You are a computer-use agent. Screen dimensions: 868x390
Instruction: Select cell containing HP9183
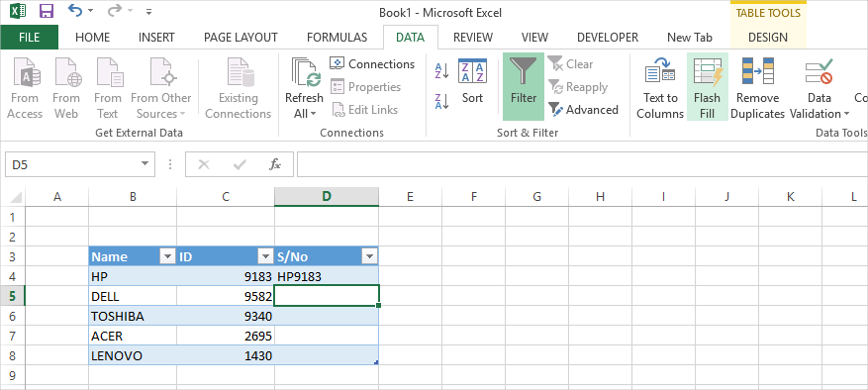pyautogui.click(x=327, y=276)
